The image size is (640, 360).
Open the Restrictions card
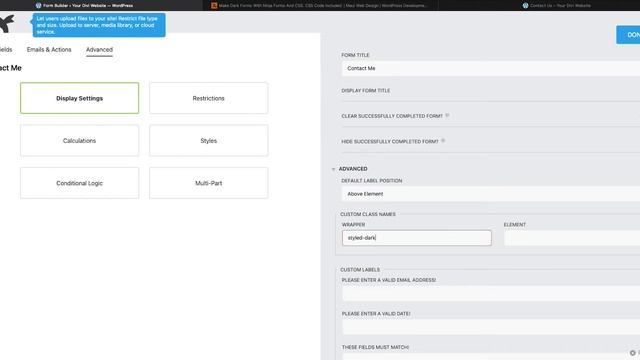click(x=209, y=98)
